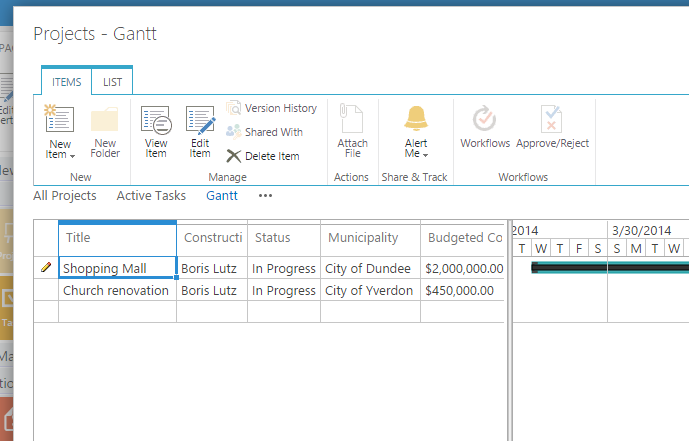Click the $450,000.00 budget cell
The image size is (689, 441).
point(462,290)
